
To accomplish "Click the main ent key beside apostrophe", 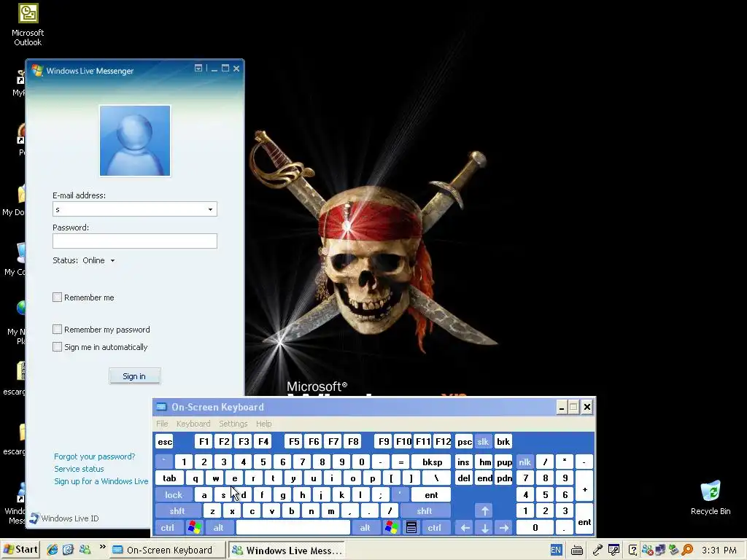I will pyautogui.click(x=431, y=495).
